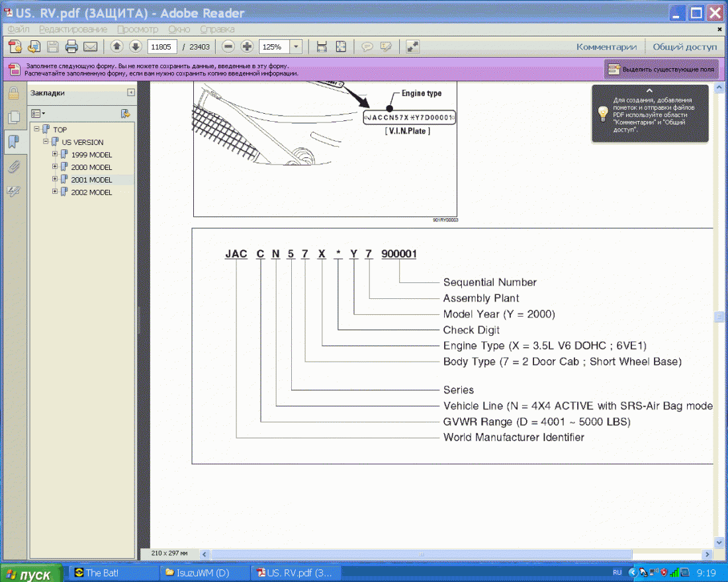
Task: Print the document with the printer icon
Action: pyautogui.click(x=71, y=46)
